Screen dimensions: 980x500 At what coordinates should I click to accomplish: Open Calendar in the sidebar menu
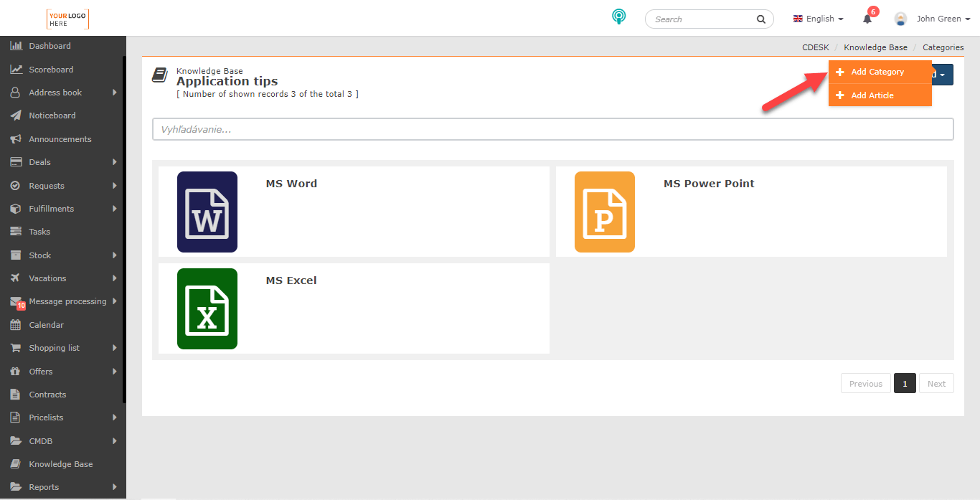pos(47,325)
